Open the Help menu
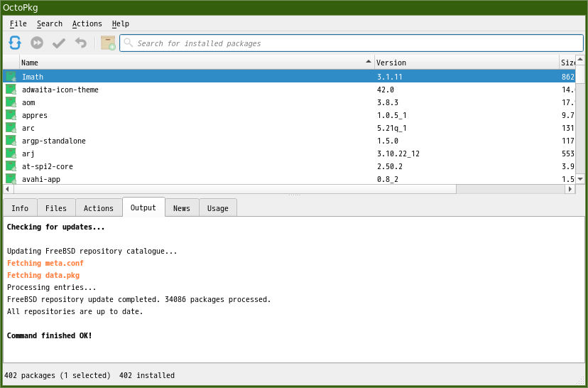 pos(121,23)
